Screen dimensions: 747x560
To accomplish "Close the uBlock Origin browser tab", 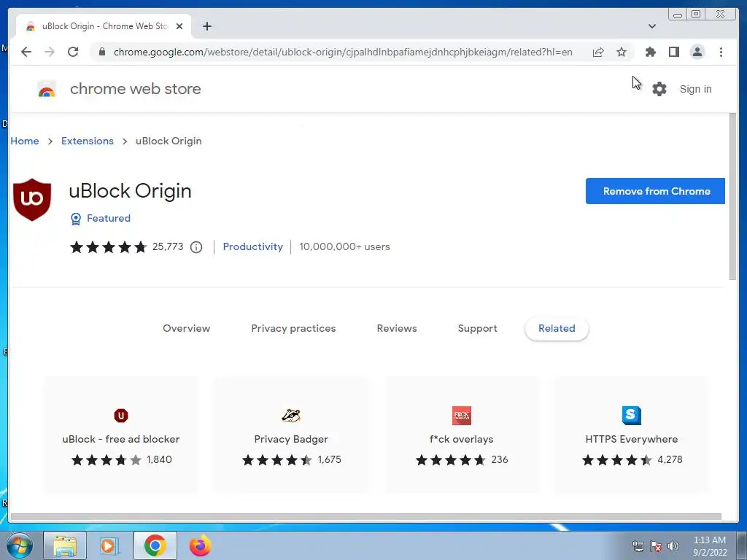I will (179, 26).
